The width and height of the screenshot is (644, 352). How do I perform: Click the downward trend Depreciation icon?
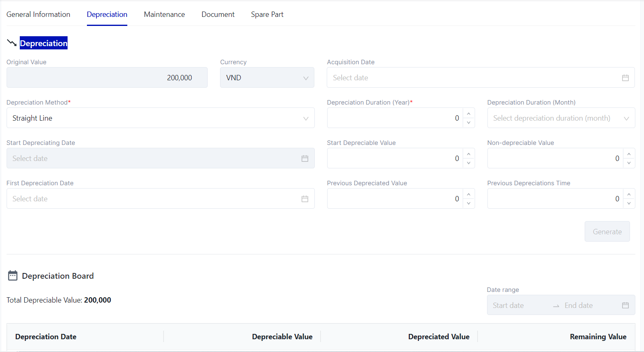coord(12,43)
